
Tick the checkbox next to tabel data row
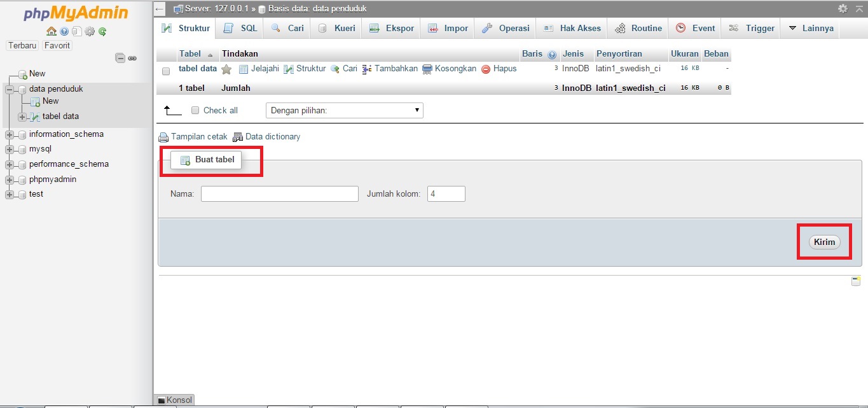[166, 71]
